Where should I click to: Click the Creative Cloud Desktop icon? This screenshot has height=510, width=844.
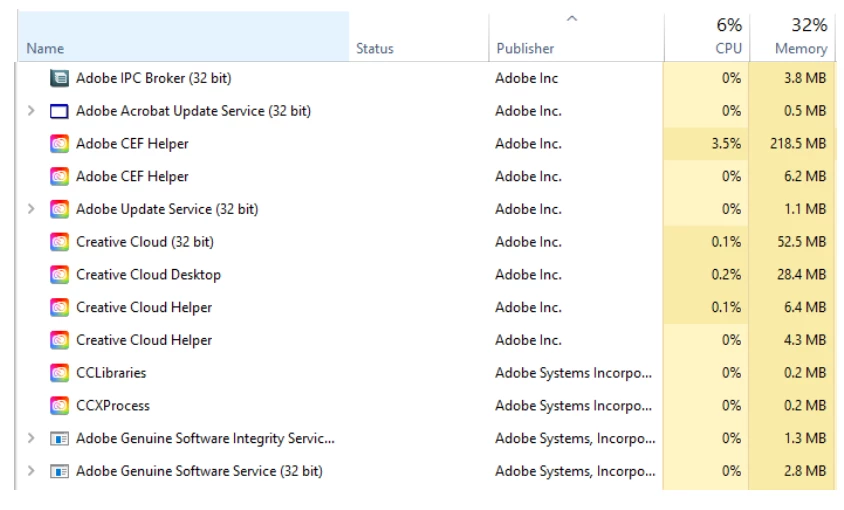click(59, 275)
